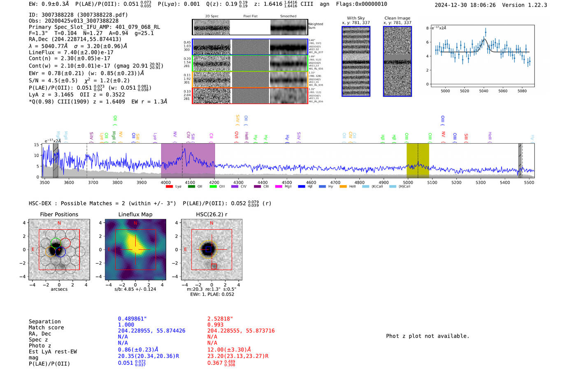Click the yellow highlighted line region at 5040
The width and height of the screenshot is (576, 392).
(x=418, y=160)
